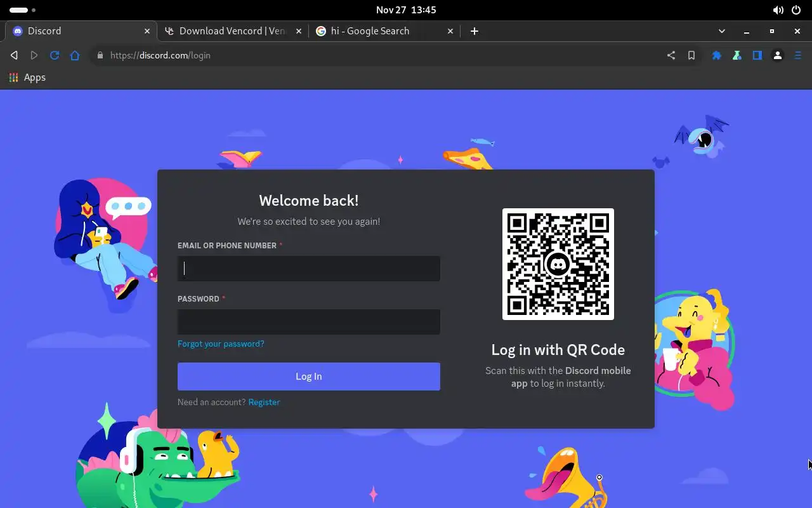Toggle the browser side panel icon
This screenshot has height=508, width=812.
757,55
